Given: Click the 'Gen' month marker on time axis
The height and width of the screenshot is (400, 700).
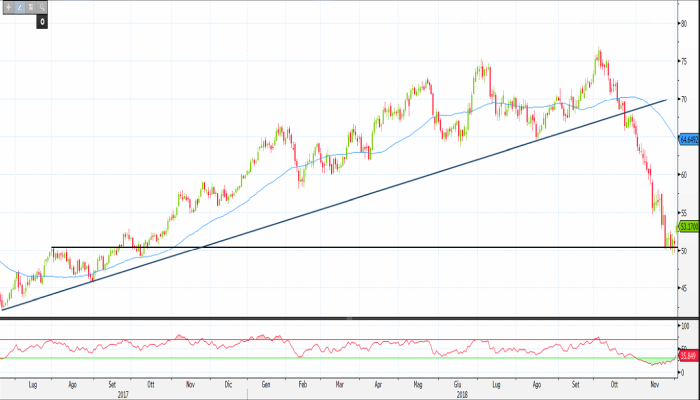Looking at the screenshot, I should [267, 383].
